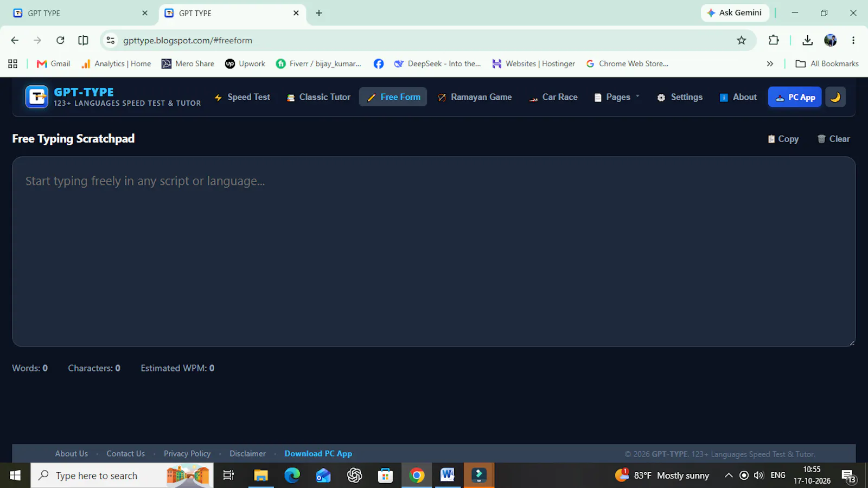The image size is (868, 488).
Task: Open the Disclaimer footer link
Action: pos(247,453)
